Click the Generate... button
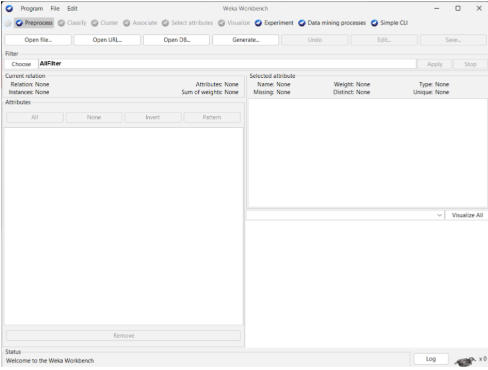This screenshot has width=488, height=370. pyautogui.click(x=245, y=40)
